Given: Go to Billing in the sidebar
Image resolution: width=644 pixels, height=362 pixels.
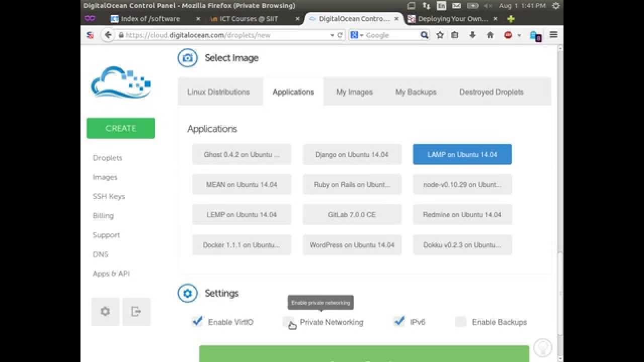Looking at the screenshot, I should click(x=103, y=216).
